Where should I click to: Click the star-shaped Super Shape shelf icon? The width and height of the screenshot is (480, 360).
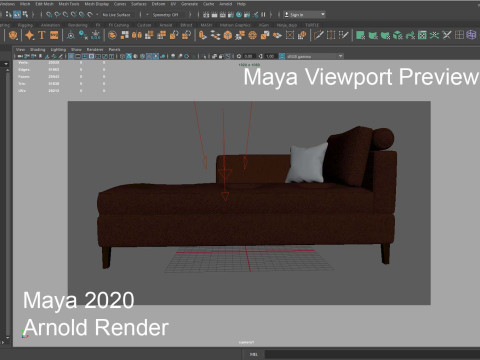tap(30, 35)
